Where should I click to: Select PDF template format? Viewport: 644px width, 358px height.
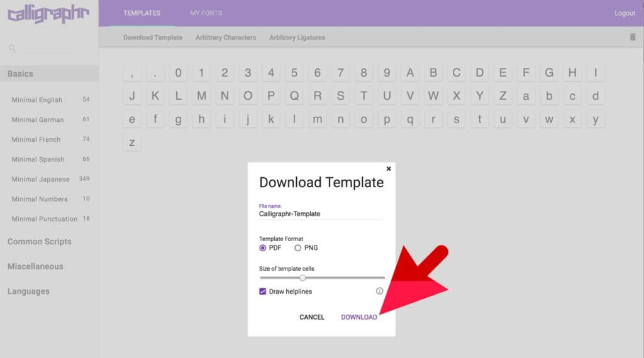point(263,247)
